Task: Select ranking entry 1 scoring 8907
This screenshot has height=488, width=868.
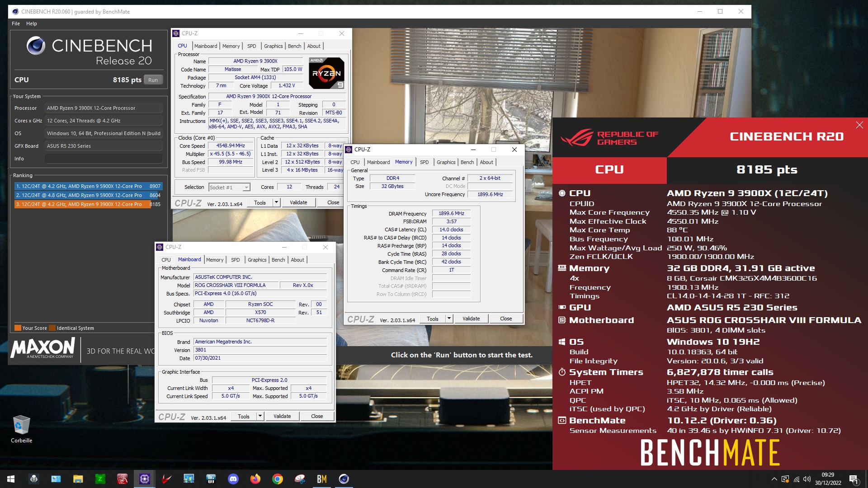Action: [88, 186]
